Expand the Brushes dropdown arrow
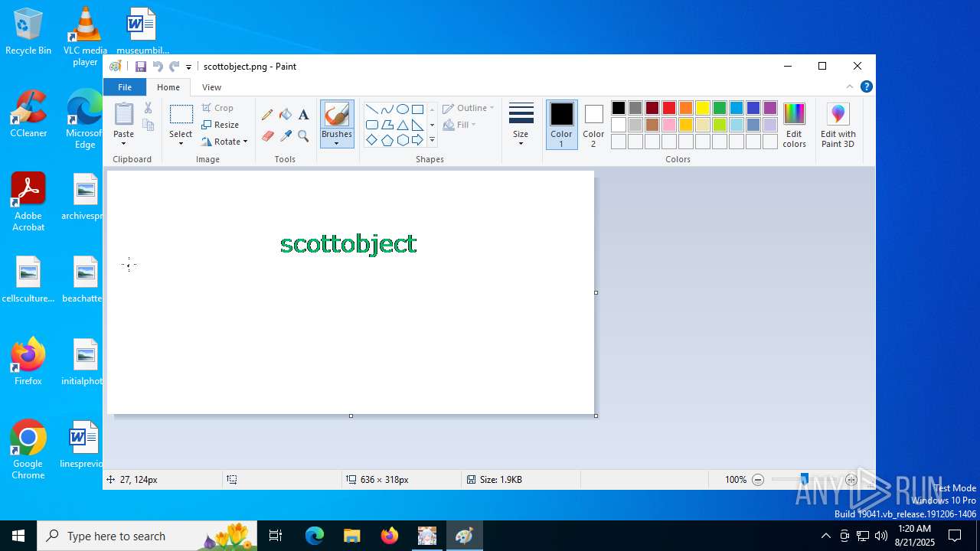980x551 pixels. pyautogui.click(x=337, y=143)
